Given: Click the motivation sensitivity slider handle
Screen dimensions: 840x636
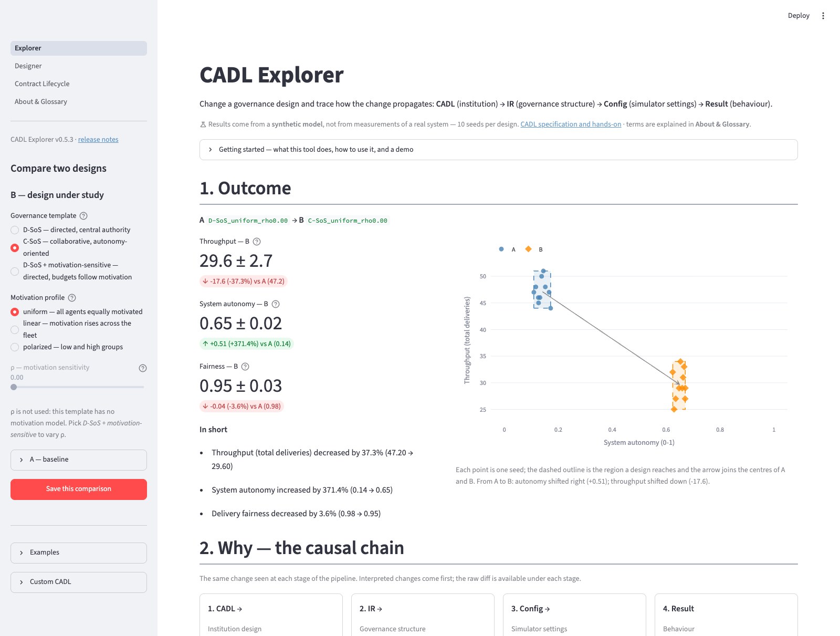Looking at the screenshot, I should [x=14, y=387].
